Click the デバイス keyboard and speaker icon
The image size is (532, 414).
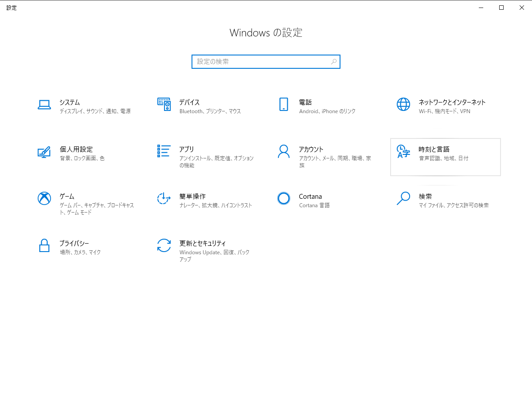click(164, 104)
